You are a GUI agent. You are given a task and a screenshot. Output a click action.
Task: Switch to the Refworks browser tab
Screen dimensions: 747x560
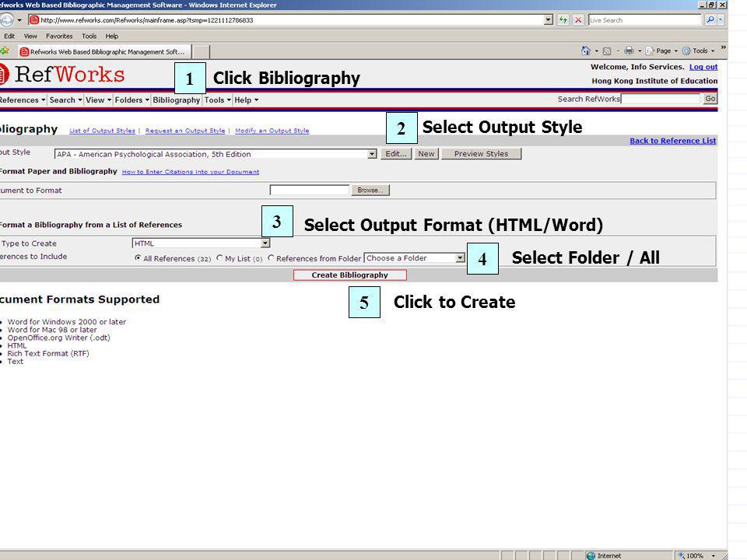[x=103, y=51]
